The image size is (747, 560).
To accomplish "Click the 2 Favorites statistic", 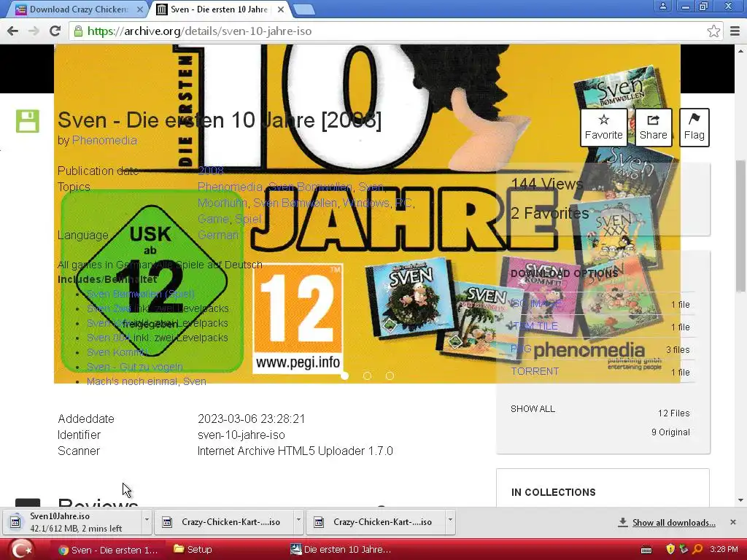I will point(550,213).
